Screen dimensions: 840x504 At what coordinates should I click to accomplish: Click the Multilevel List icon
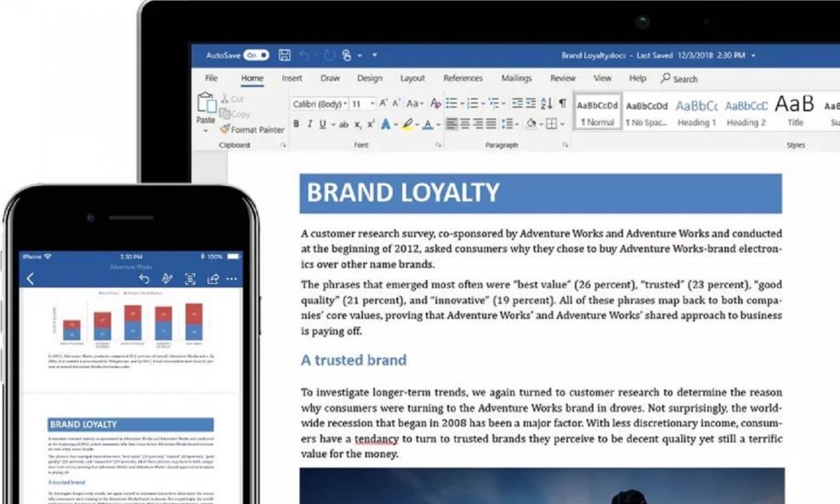pos(493,103)
